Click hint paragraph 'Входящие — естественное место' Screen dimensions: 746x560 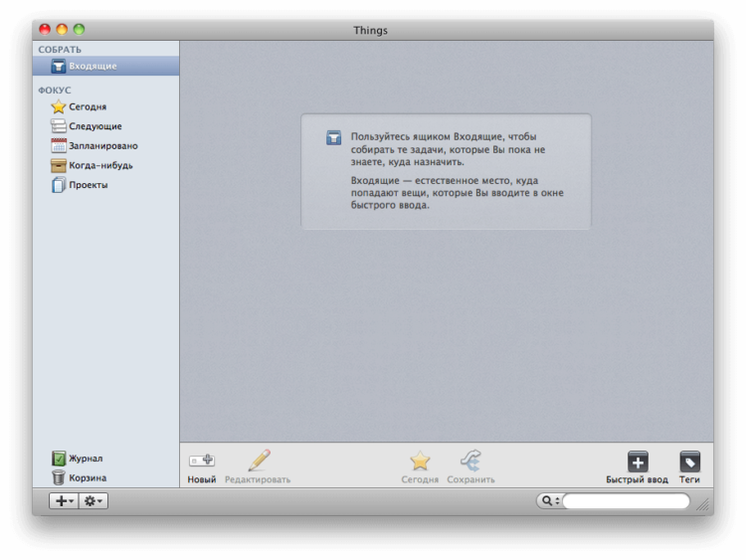pos(458,193)
